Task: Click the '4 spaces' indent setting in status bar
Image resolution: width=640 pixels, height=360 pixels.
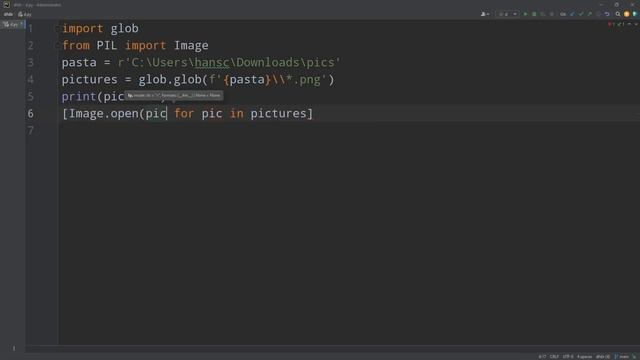Action: coord(584,357)
